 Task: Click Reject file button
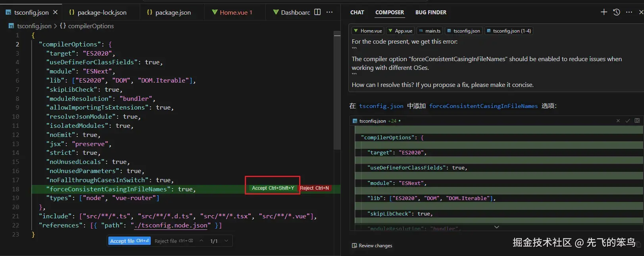pos(173,241)
